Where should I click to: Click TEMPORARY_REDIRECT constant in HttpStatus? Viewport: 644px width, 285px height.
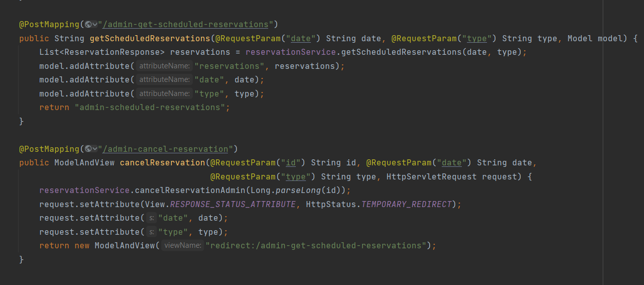click(x=406, y=205)
